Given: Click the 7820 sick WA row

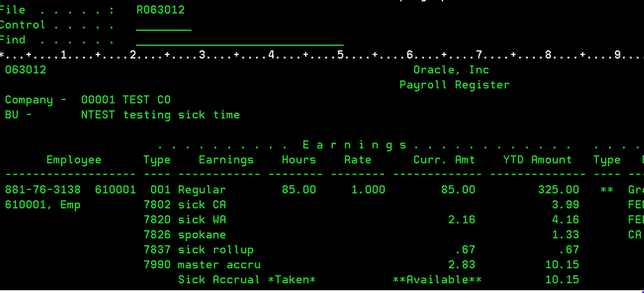Looking at the screenshot, I should click(x=185, y=220).
